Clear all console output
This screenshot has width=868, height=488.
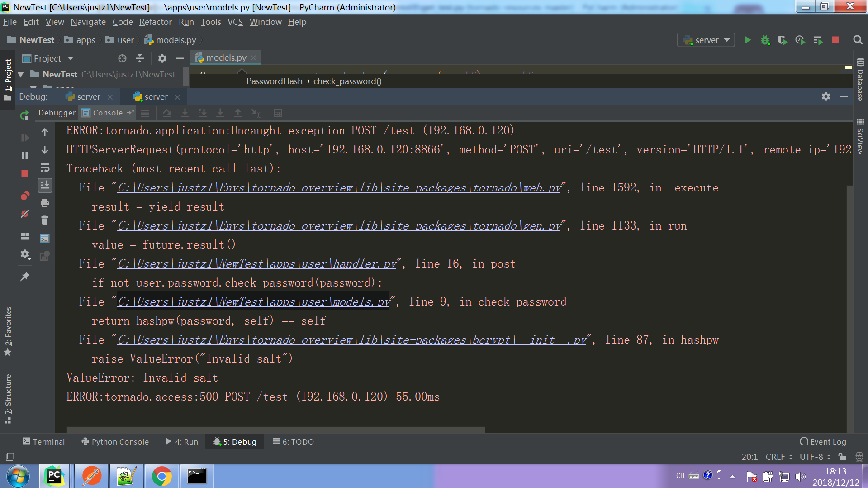tap(45, 220)
